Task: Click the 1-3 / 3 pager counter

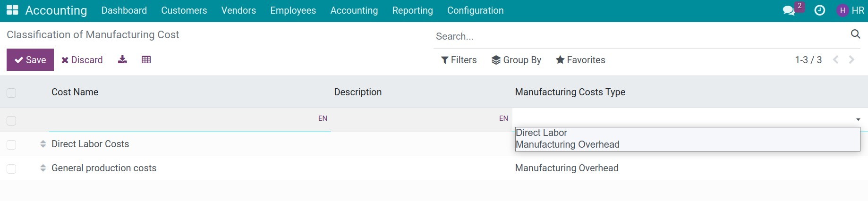Action: tap(808, 60)
